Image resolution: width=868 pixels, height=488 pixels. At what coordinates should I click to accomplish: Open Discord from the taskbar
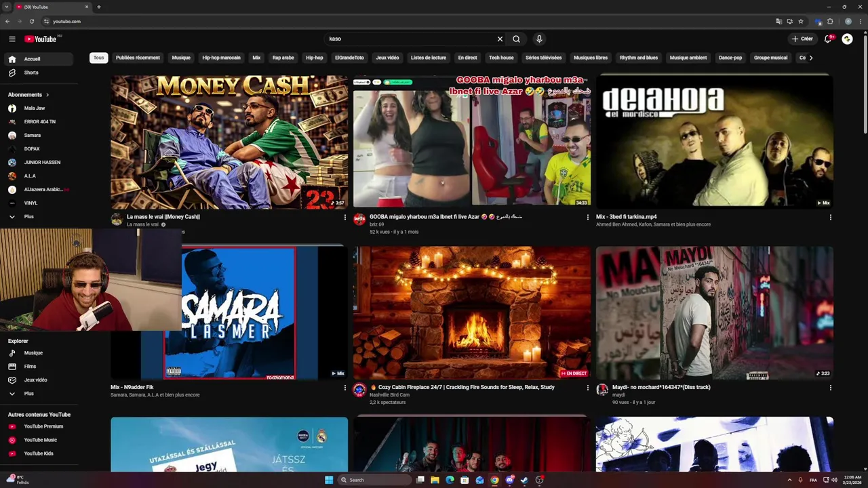[x=509, y=480]
